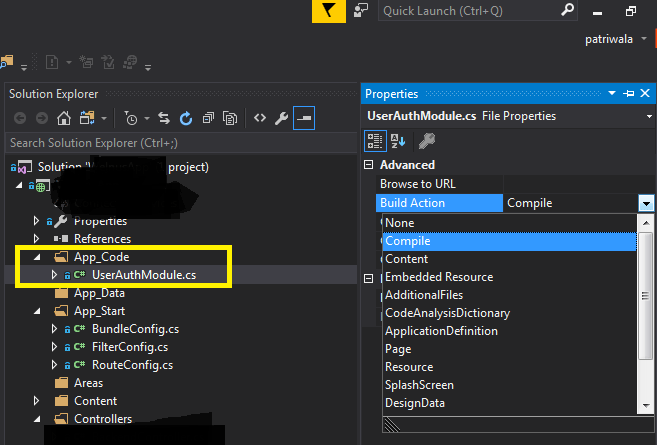Image resolution: width=657 pixels, height=445 pixels.
Task: Open project Properties wrench icon
Action: pos(281,119)
